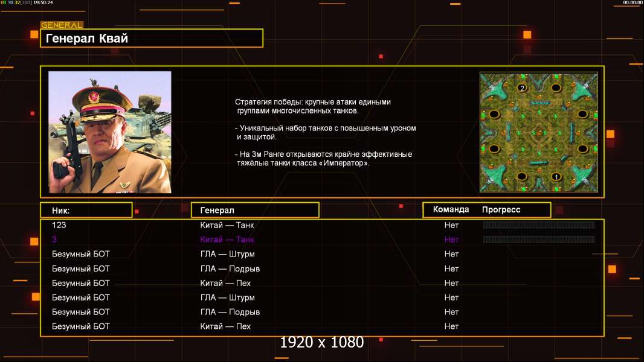Click the "Команда" column header
The width and height of the screenshot is (644, 362).
451,210
